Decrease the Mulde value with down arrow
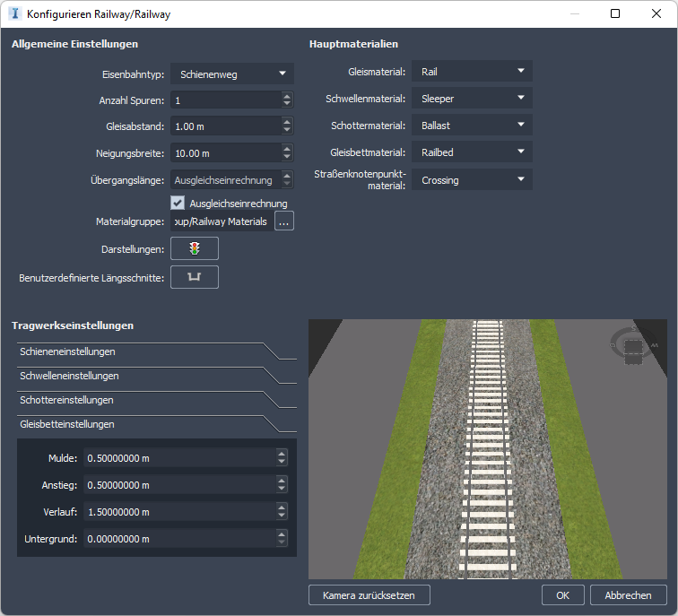This screenshot has width=678, height=616. click(x=282, y=462)
